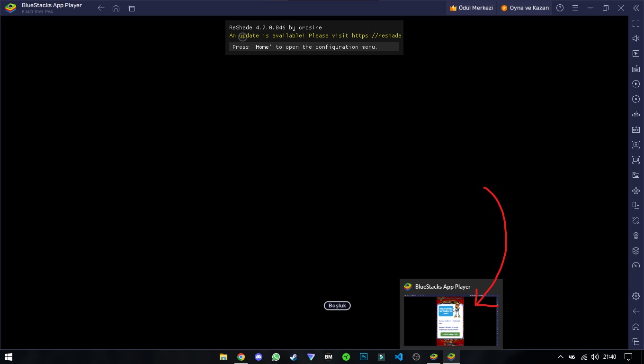Click the speedometer gauge icon in the sidebar
The width and height of the screenshot is (644, 364).
[x=636, y=266]
